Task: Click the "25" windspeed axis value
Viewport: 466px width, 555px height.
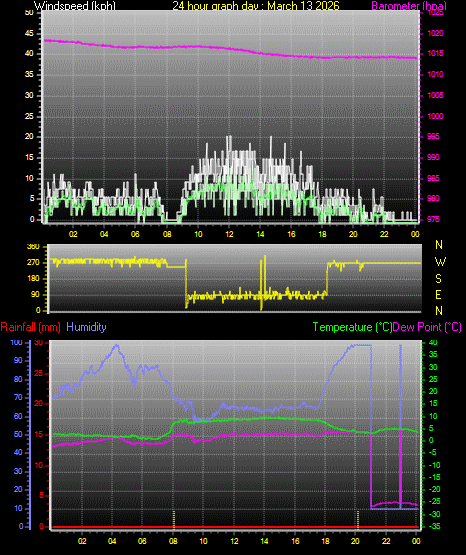Action: (x=29, y=116)
